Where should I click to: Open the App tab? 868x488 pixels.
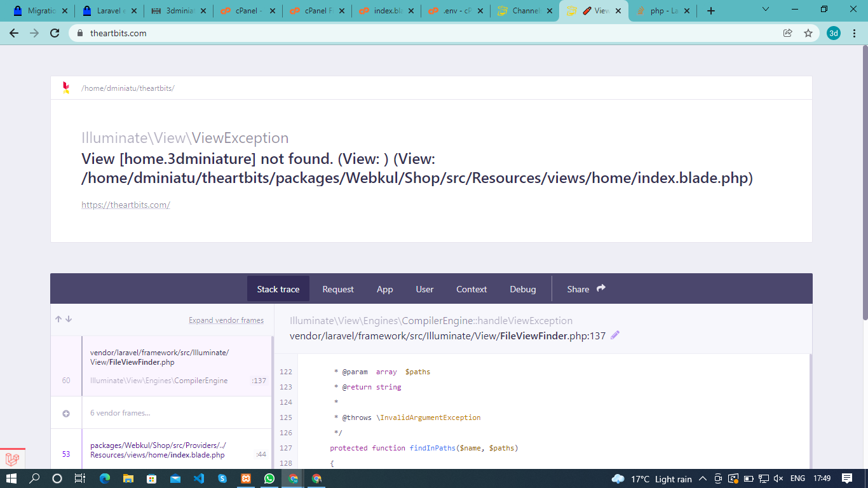385,289
